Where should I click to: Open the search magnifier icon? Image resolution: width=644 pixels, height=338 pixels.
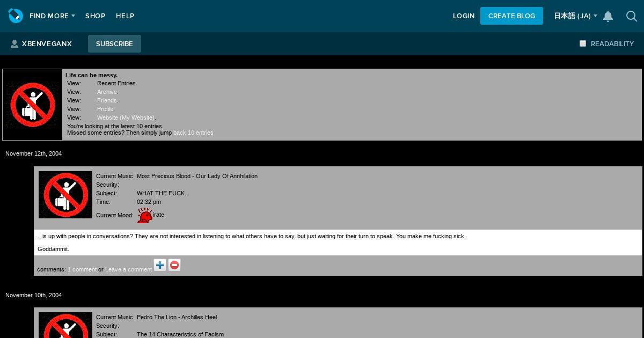[632, 16]
